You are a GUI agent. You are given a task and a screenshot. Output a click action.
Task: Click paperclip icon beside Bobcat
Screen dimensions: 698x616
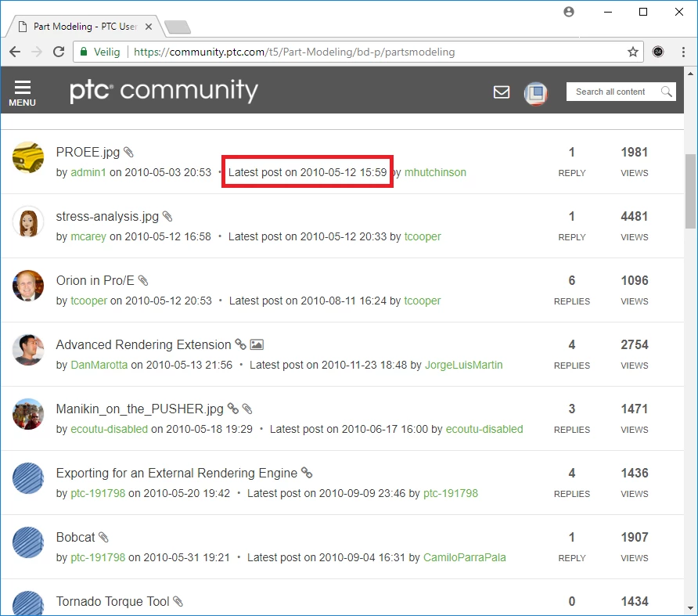pyautogui.click(x=103, y=537)
